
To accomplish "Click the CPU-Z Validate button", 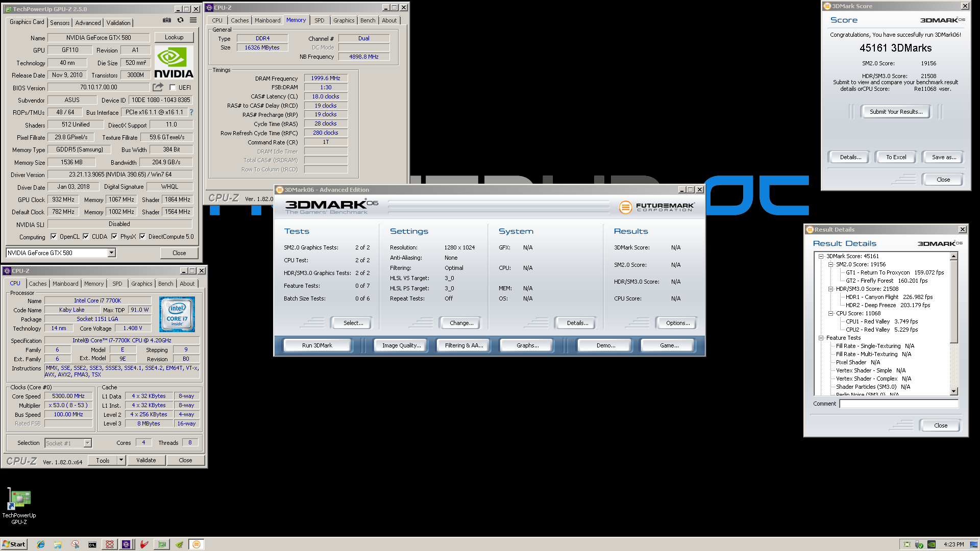I will tap(146, 460).
